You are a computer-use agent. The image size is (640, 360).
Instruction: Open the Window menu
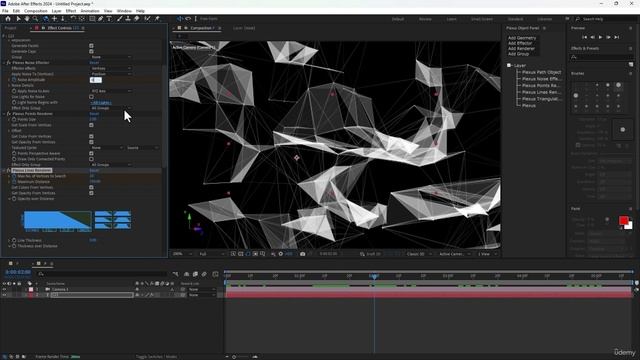pyautogui.click(x=124, y=11)
